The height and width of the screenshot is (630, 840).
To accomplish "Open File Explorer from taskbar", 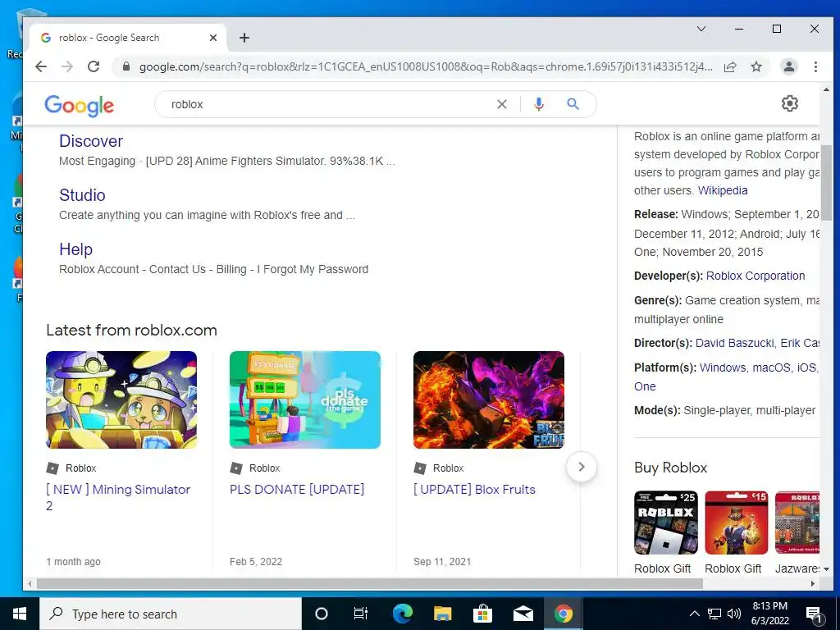I will click(x=442, y=614).
